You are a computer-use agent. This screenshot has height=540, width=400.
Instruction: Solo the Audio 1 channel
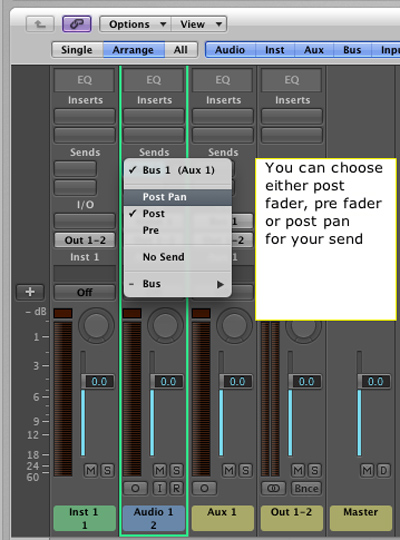click(176, 470)
